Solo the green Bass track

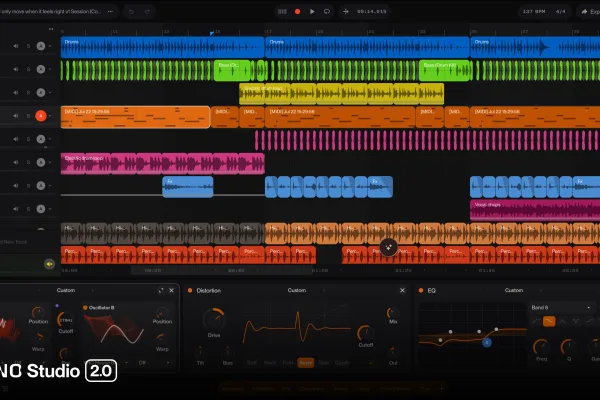pos(28,69)
